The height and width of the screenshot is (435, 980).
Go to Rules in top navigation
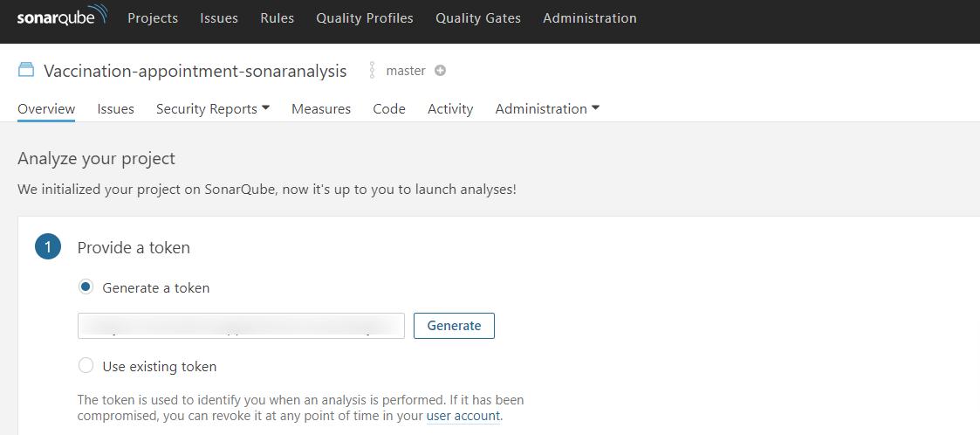277,18
